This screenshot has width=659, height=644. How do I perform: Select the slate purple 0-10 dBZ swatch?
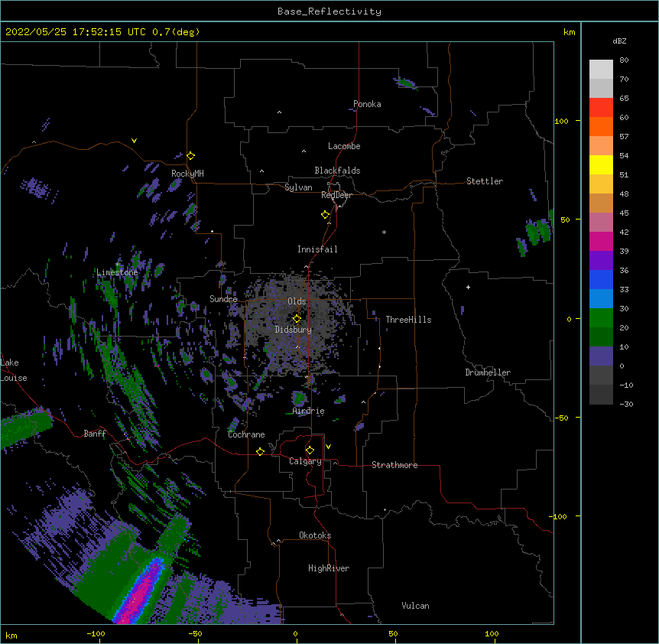(601, 356)
